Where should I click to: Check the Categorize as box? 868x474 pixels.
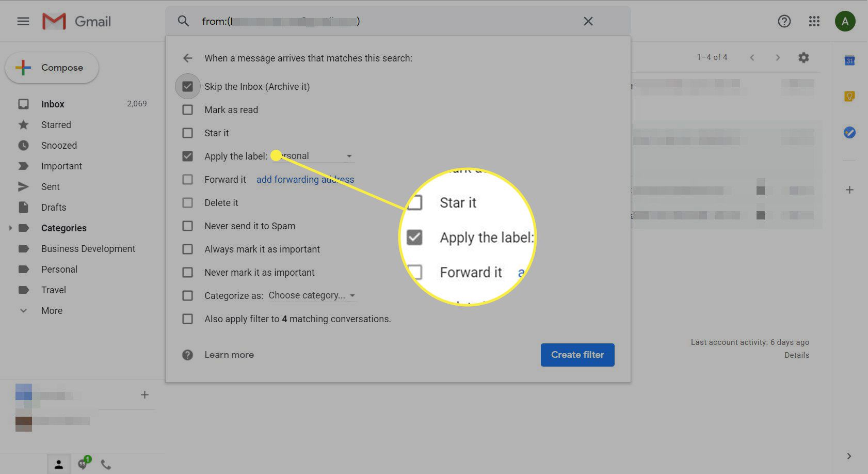pyautogui.click(x=188, y=295)
